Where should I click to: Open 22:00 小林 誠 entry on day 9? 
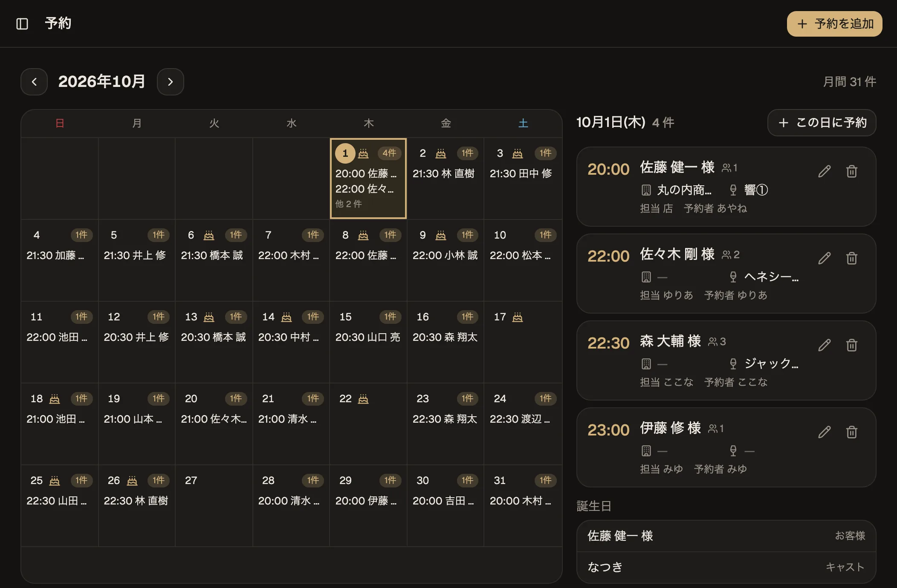[445, 256]
